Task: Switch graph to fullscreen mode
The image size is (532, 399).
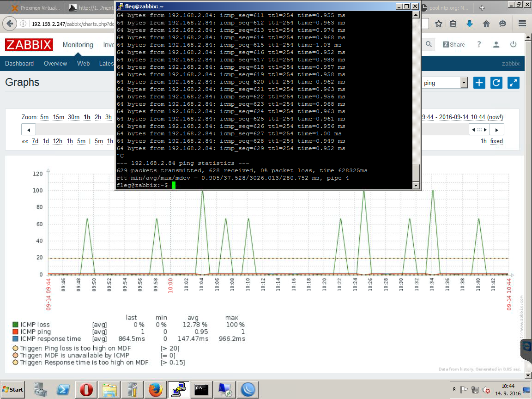Action: (x=514, y=83)
